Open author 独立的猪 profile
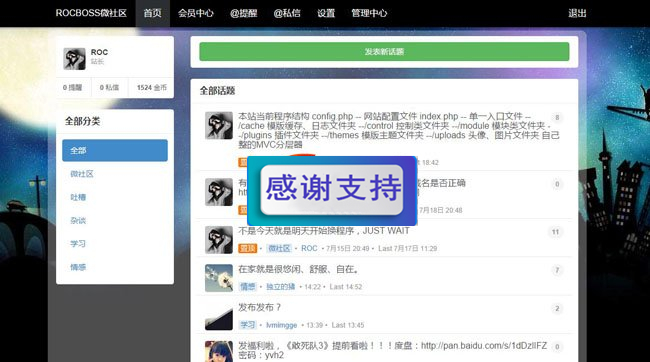This screenshot has height=362, width=650. [281, 287]
